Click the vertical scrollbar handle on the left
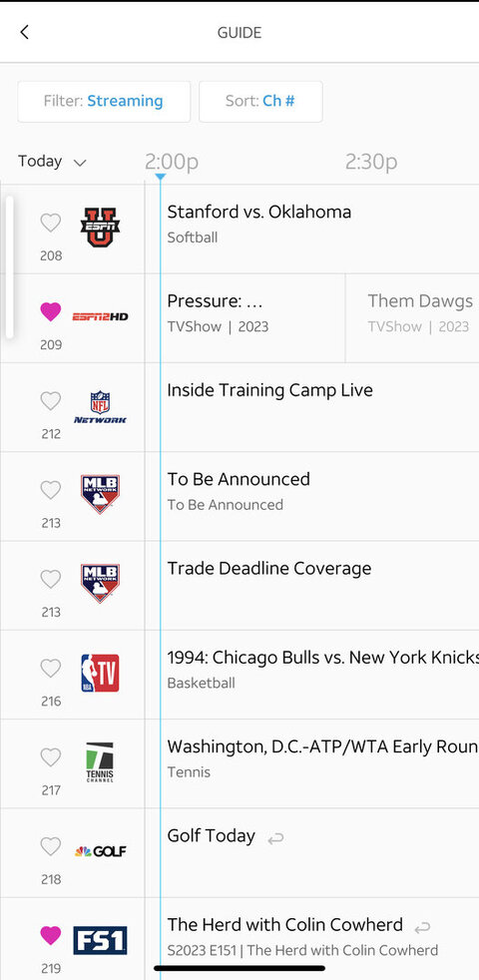 pyautogui.click(x=9, y=266)
